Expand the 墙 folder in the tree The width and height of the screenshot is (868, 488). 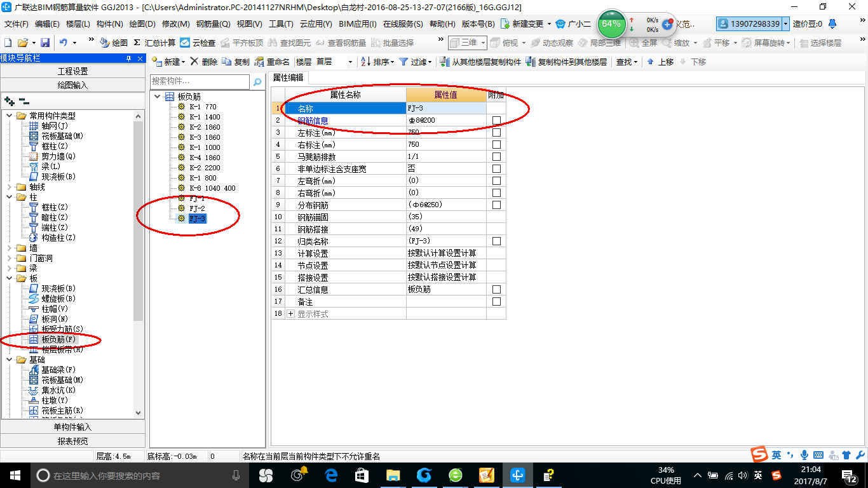tap(9, 248)
